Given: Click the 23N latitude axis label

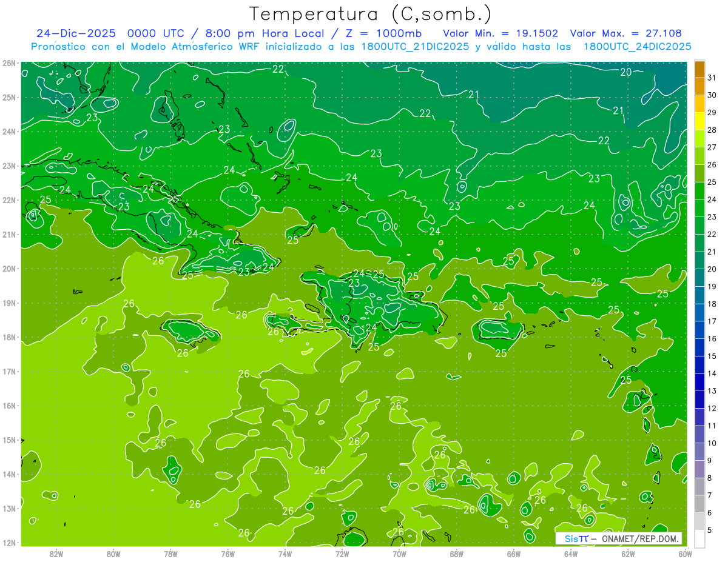Looking at the screenshot, I should (x=8, y=166).
